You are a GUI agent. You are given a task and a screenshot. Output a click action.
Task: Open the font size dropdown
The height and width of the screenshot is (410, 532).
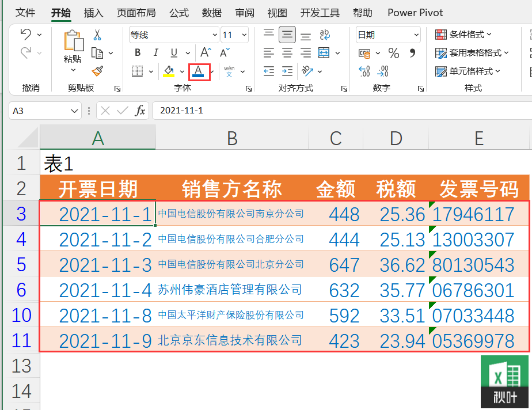pyautogui.click(x=244, y=35)
